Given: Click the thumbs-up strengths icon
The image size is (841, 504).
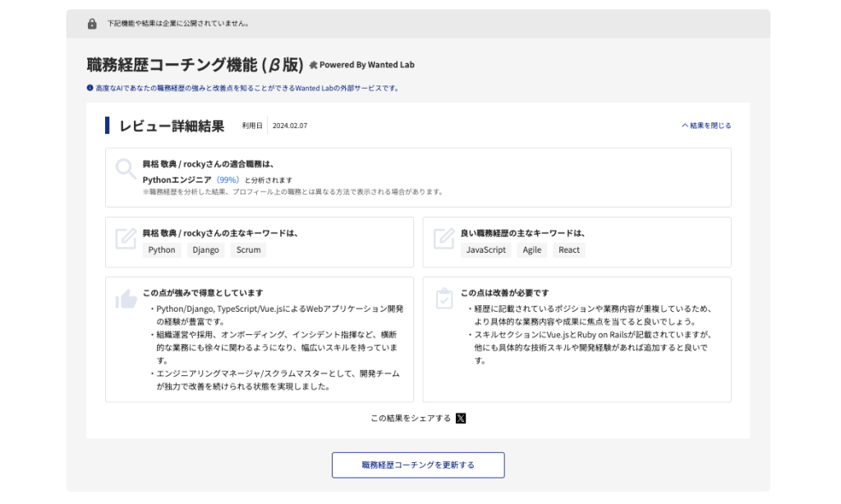Looking at the screenshot, I should [x=126, y=300].
